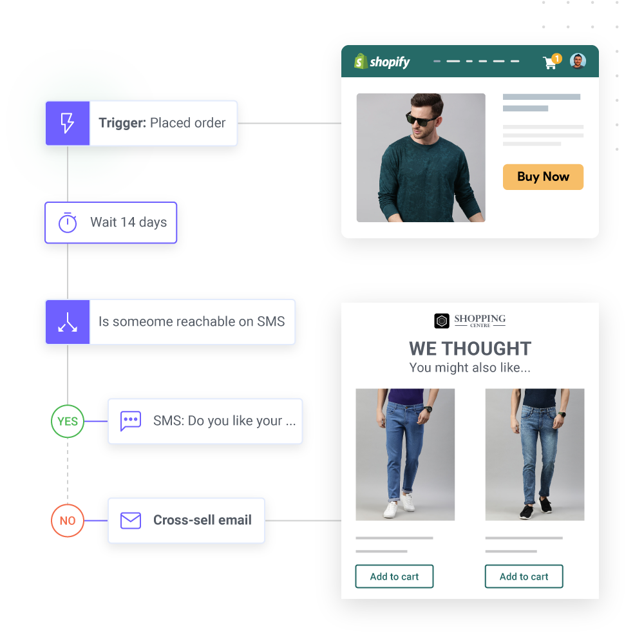Click the envelope email icon
The height and width of the screenshot is (644, 644).
click(131, 520)
